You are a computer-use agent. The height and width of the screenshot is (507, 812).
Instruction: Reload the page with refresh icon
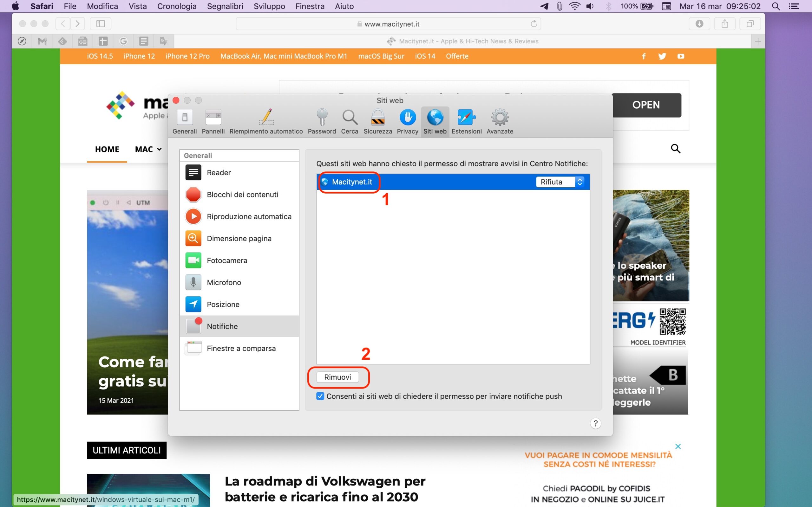pos(534,23)
